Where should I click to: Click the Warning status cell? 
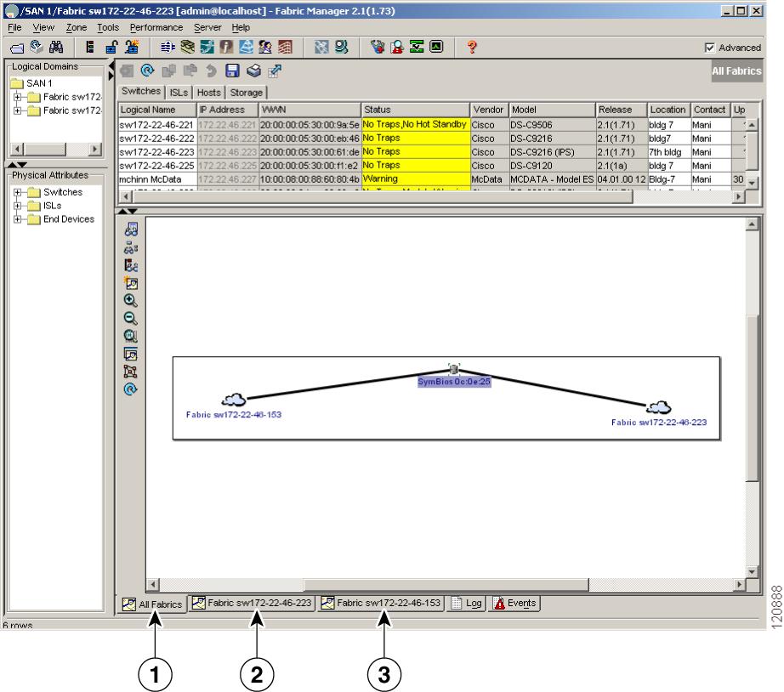coord(415,179)
